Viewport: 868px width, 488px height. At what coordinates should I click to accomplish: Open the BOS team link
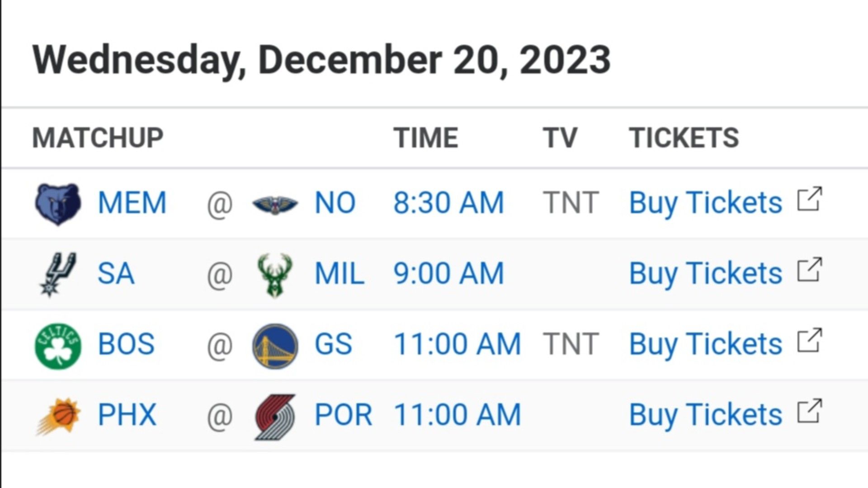[126, 344]
